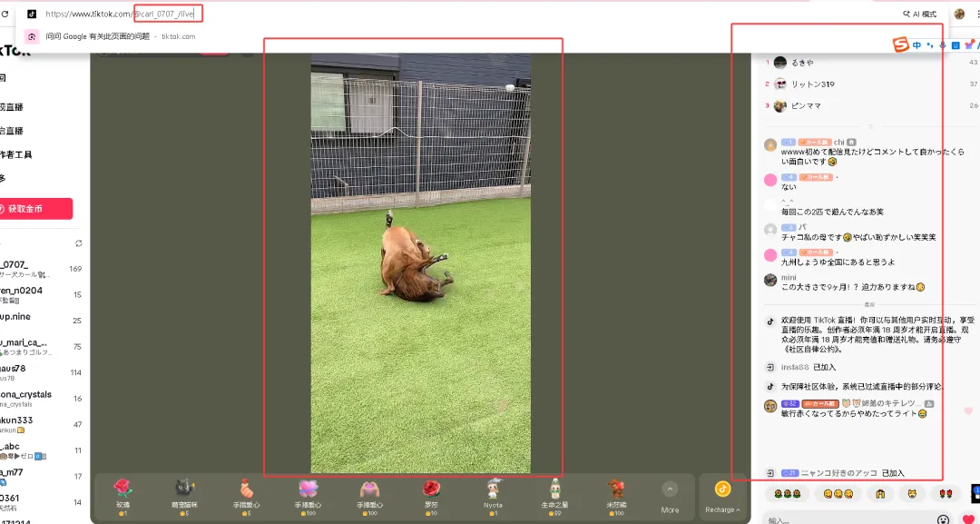Click the Sogou input method S logo
The height and width of the screenshot is (524, 980).
pyautogui.click(x=901, y=45)
